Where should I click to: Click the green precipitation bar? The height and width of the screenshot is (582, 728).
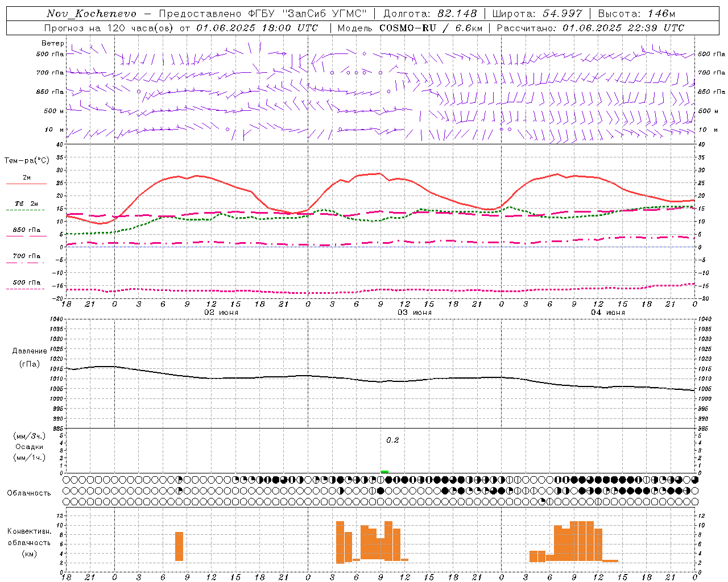(x=384, y=472)
